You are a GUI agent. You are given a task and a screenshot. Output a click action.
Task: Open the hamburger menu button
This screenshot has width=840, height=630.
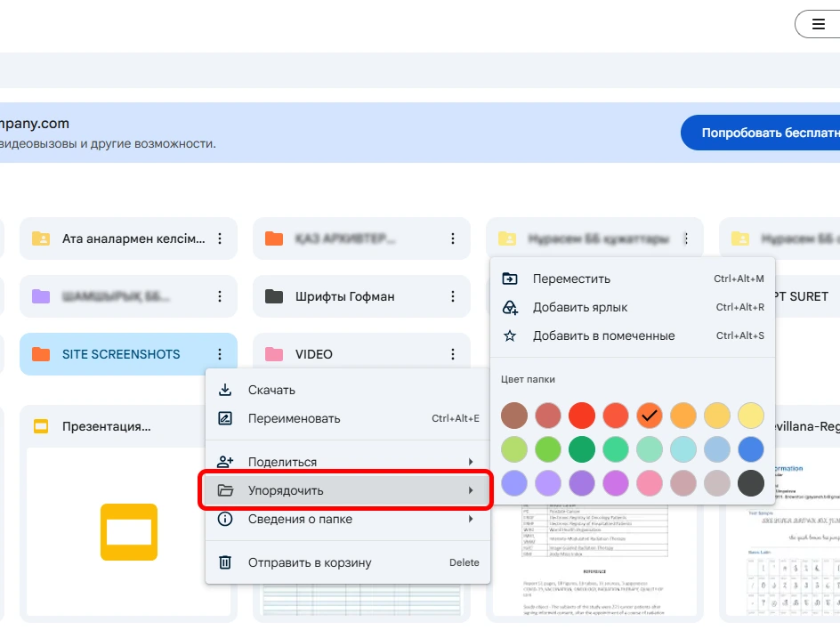coord(818,24)
